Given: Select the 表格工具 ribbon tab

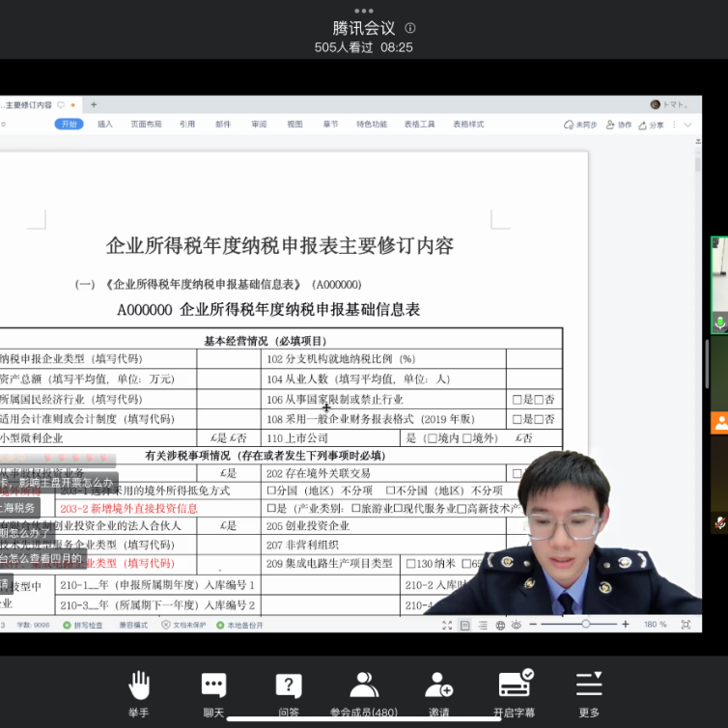Looking at the screenshot, I should point(420,124).
